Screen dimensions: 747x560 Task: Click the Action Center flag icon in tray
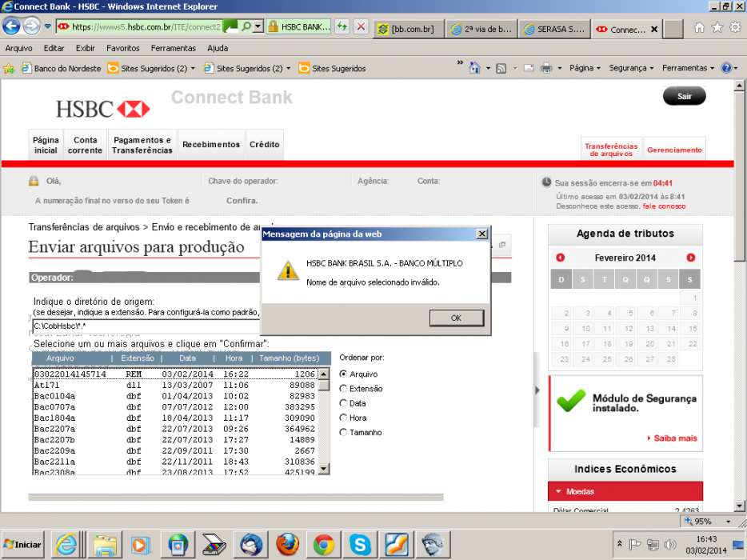[x=634, y=544]
